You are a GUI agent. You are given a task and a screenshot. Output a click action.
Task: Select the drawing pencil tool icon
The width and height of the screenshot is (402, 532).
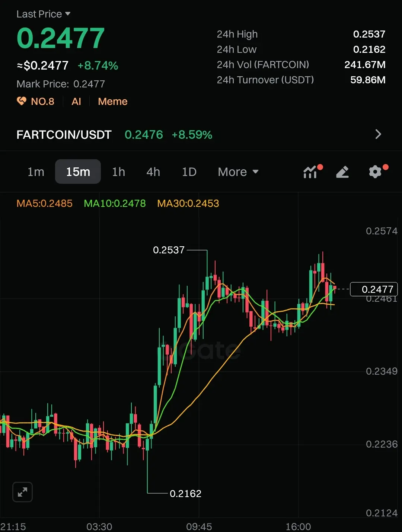point(342,172)
